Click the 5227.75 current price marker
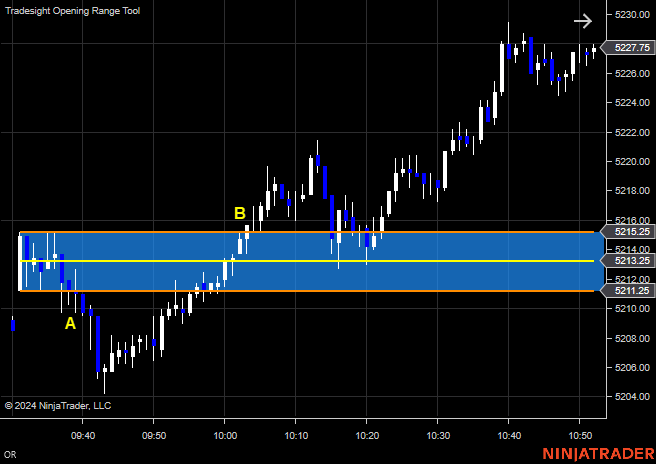Image resolution: width=656 pixels, height=464 pixels. (x=628, y=48)
